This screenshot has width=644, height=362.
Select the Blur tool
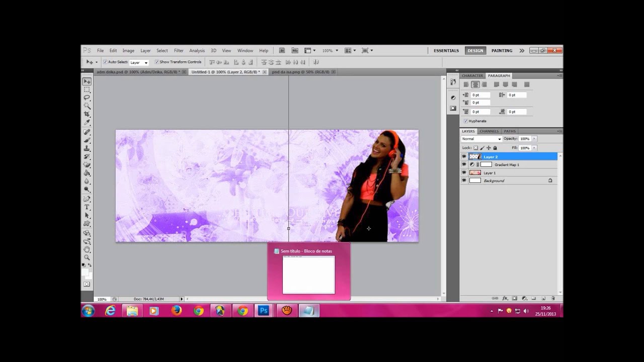(x=87, y=181)
